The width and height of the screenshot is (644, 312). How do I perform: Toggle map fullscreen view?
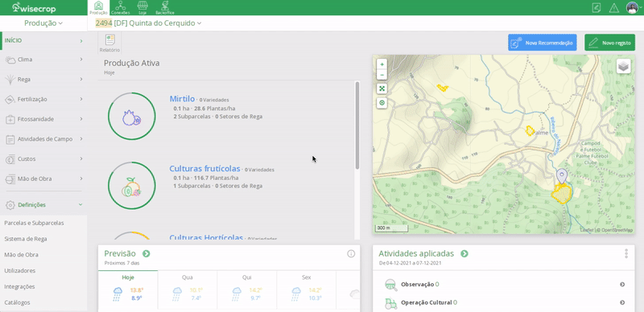click(x=382, y=88)
